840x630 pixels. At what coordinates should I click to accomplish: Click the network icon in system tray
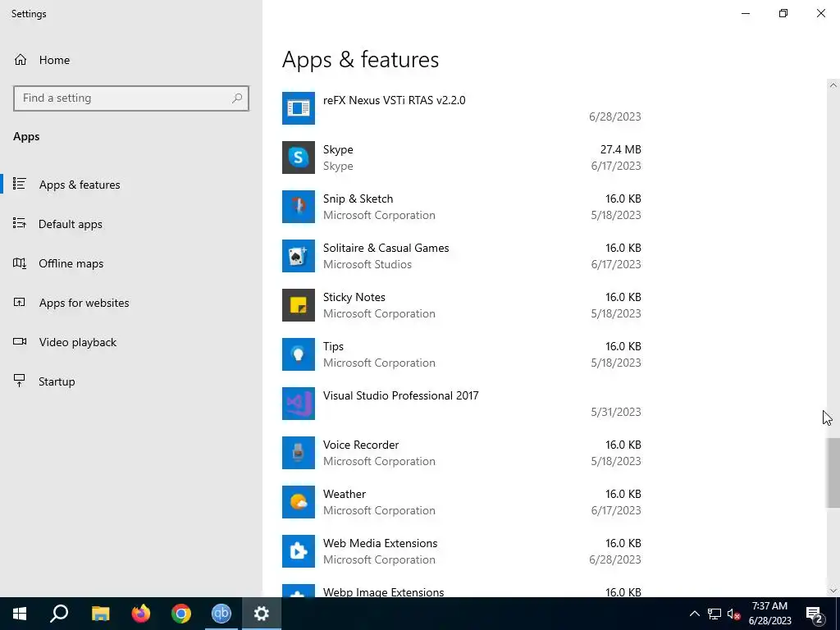pos(714,614)
